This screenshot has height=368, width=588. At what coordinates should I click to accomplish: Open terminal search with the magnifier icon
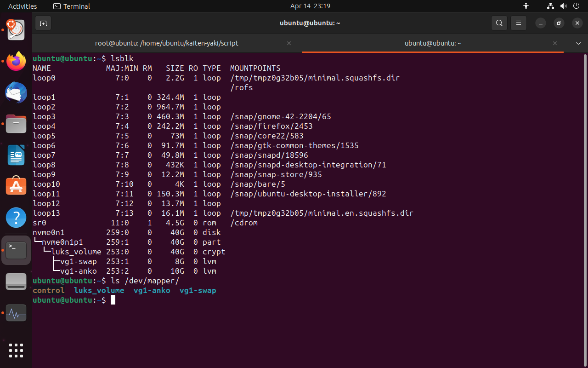499,23
